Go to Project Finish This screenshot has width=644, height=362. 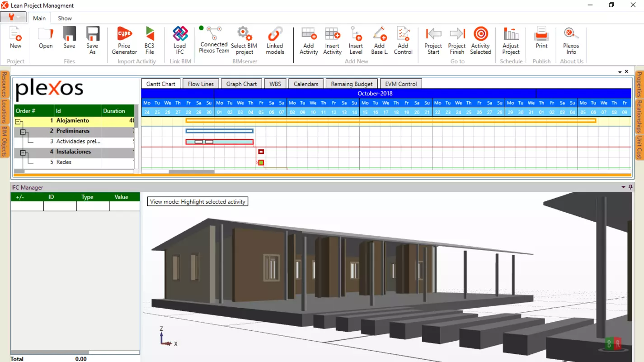tap(457, 40)
